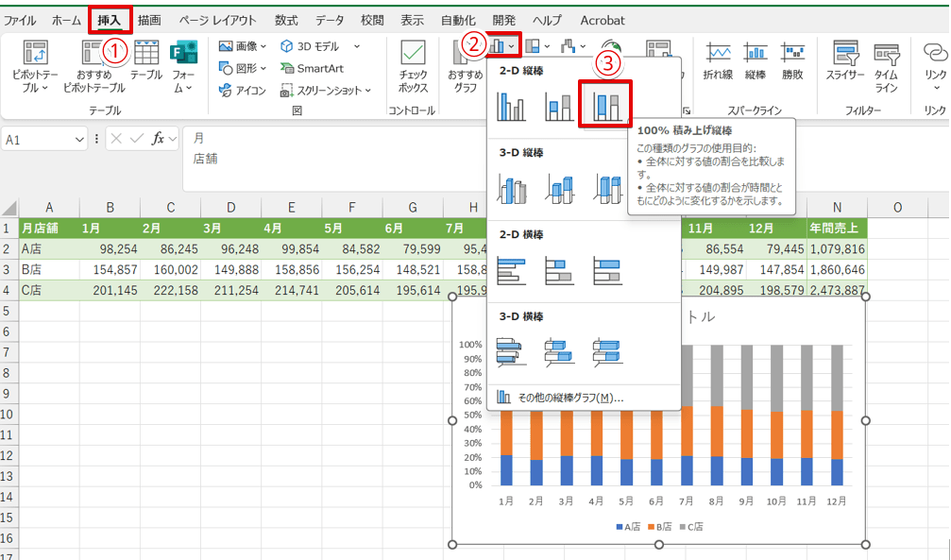Select the B店 row label cell
951x560 pixels.
[49, 269]
